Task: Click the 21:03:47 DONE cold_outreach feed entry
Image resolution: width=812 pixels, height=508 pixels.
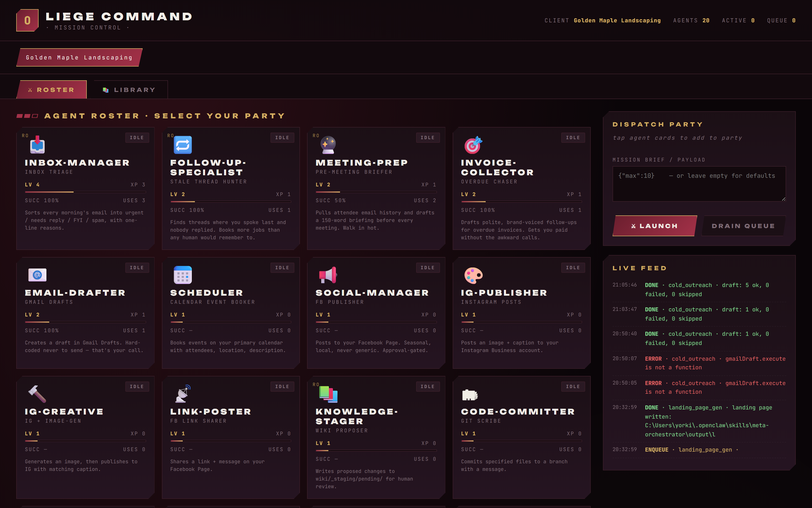Action: pyautogui.click(x=699, y=314)
